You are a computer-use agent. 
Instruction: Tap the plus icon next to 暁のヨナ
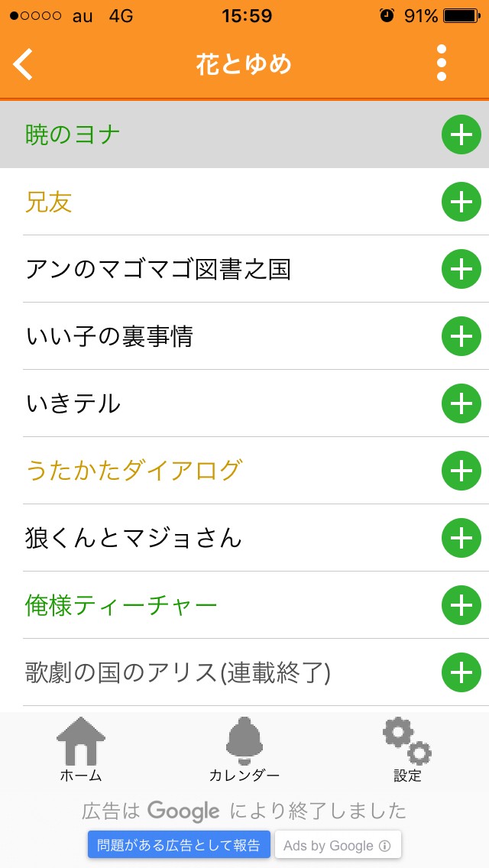(x=461, y=135)
